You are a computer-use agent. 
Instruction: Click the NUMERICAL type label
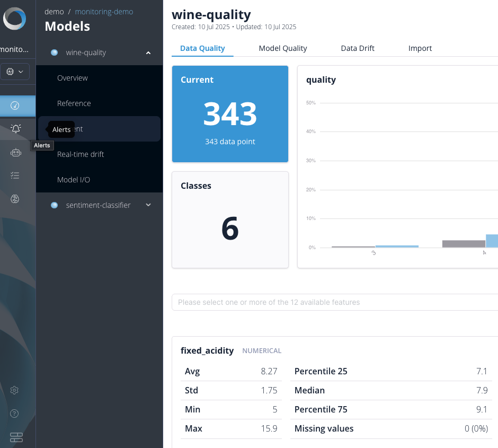[262, 351]
